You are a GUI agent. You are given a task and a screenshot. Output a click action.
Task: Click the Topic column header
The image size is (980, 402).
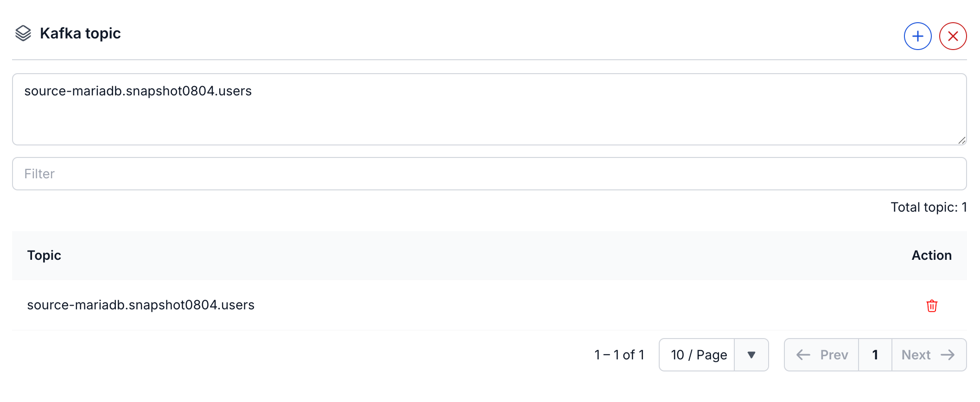44,255
